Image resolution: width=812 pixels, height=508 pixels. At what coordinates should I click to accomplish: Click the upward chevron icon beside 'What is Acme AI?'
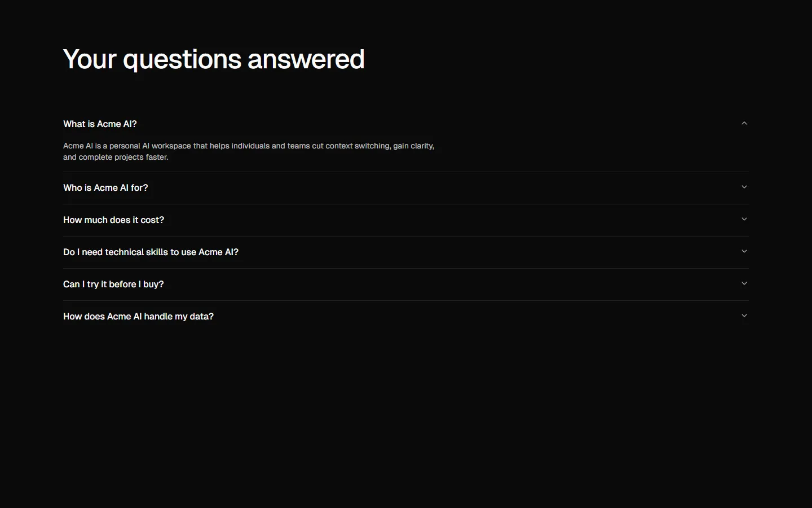coord(744,123)
